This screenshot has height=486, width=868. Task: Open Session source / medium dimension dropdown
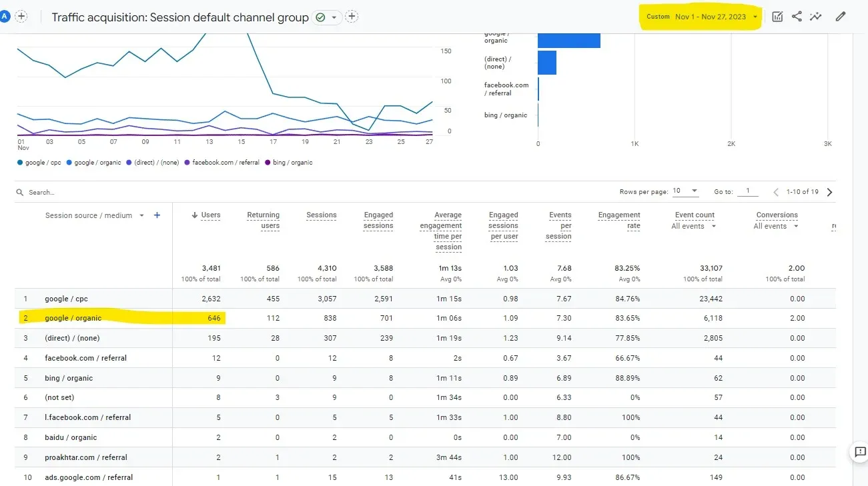click(141, 215)
